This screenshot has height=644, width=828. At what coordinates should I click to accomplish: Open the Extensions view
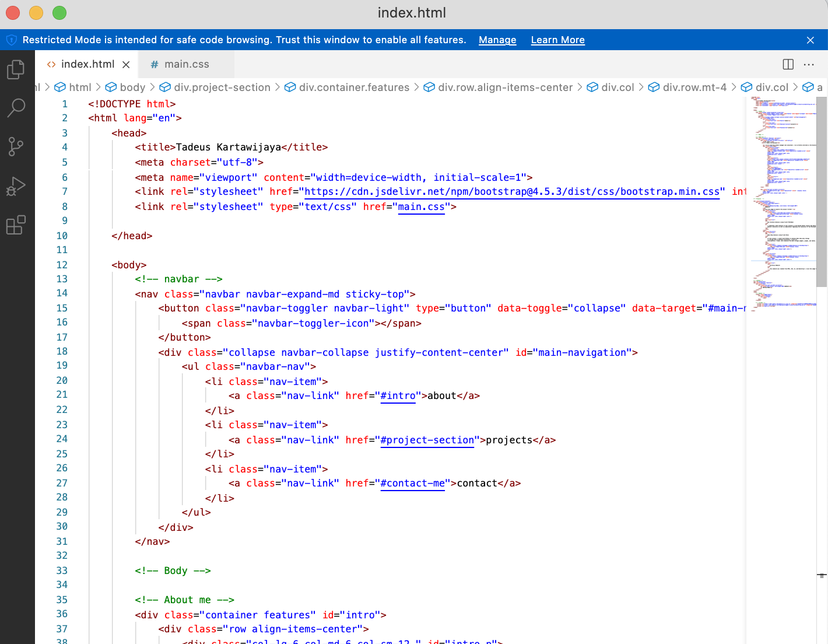[16, 225]
